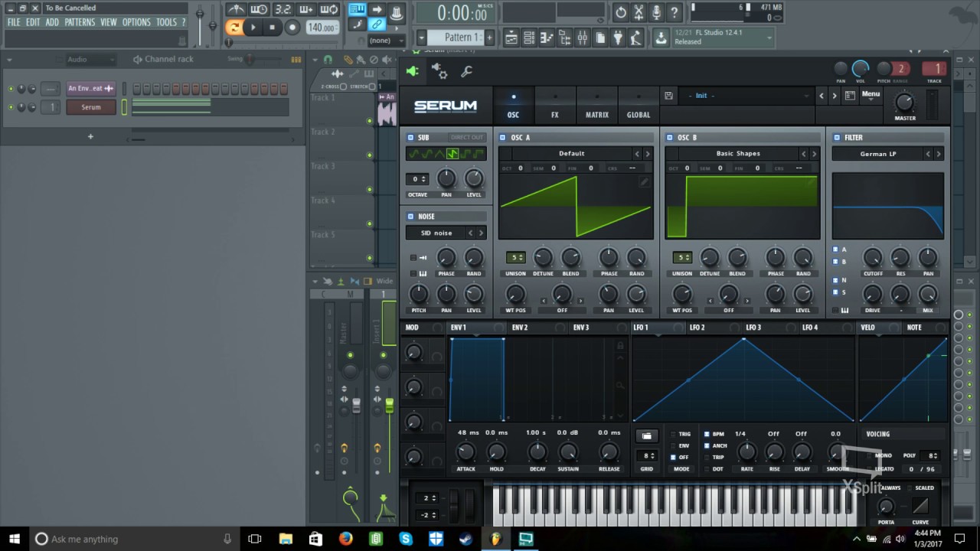Open the snap (none) dropdown
The width and height of the screenshot is (980, 551).
tap(386, 41)
